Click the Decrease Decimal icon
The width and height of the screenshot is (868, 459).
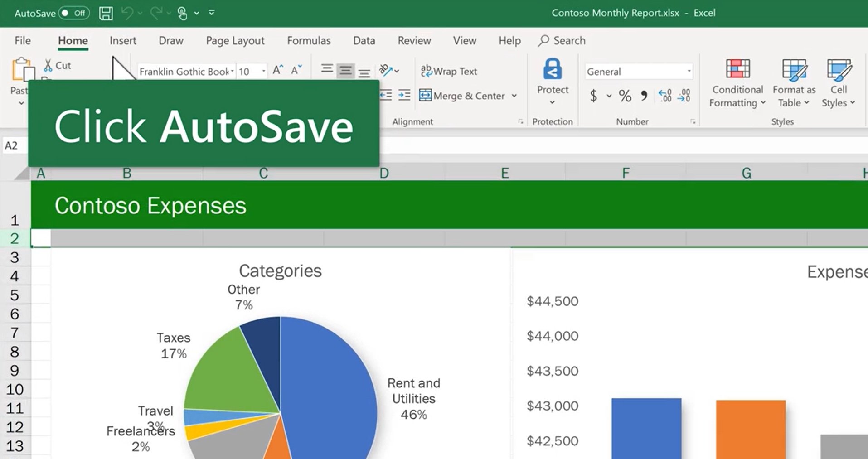(x=684, y=96)
